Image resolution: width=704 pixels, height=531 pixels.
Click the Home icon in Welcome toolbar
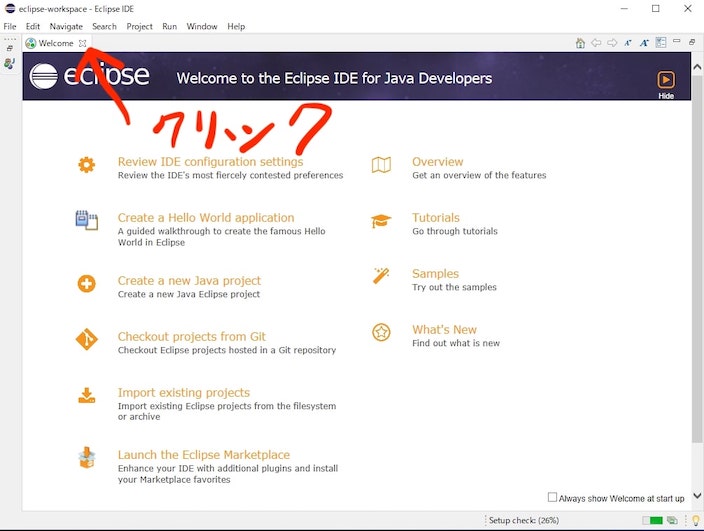pos(580,43)
